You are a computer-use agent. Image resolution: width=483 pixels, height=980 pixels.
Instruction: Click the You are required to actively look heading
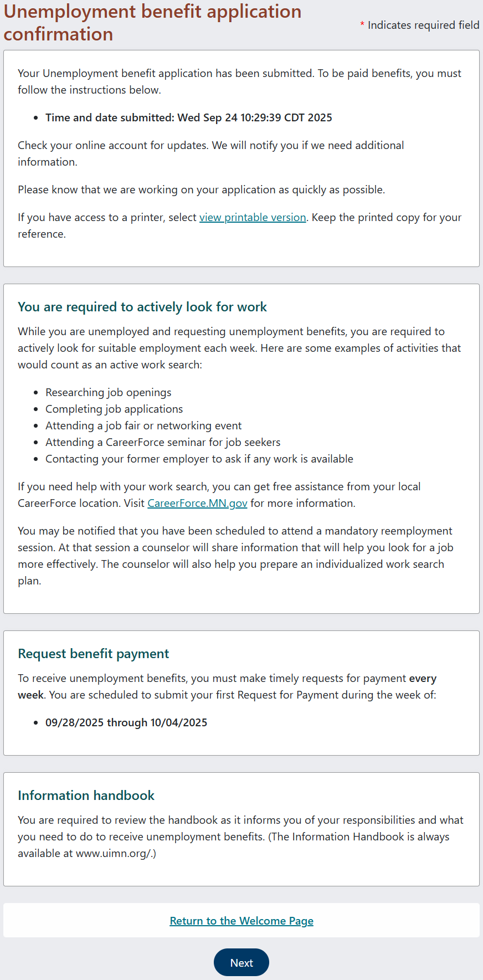[142, 306]
